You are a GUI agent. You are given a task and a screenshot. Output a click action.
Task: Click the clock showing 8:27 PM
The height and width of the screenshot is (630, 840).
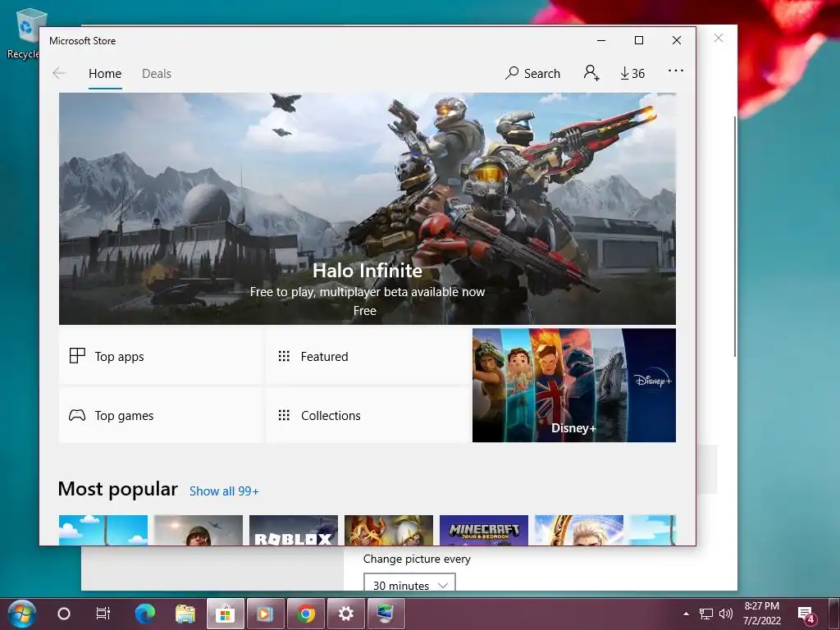click(x=762, y=614)
